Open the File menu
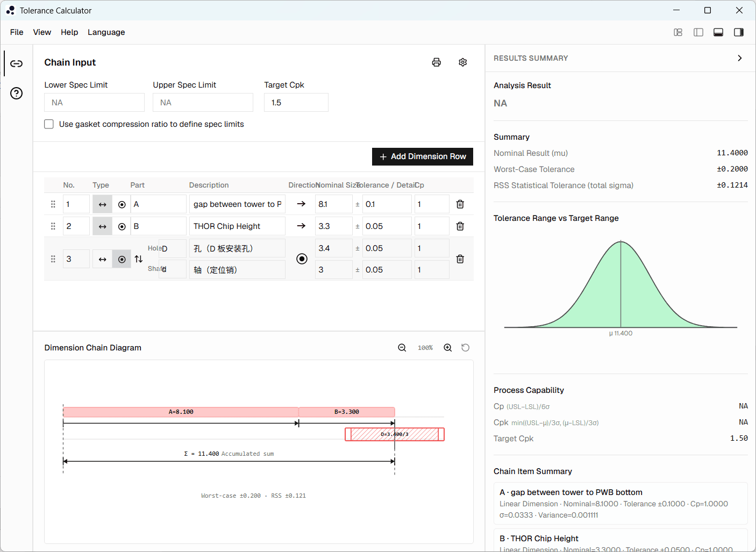Image resolution: width=756 pixels, height=552 pixels. 17,32
